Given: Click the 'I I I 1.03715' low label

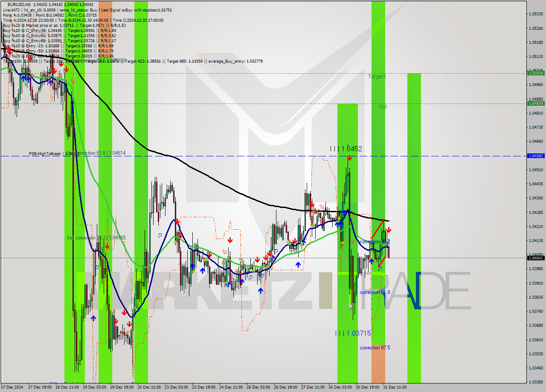Looking at the screenshot, I should pyautogui.click(x=353, y=333).
